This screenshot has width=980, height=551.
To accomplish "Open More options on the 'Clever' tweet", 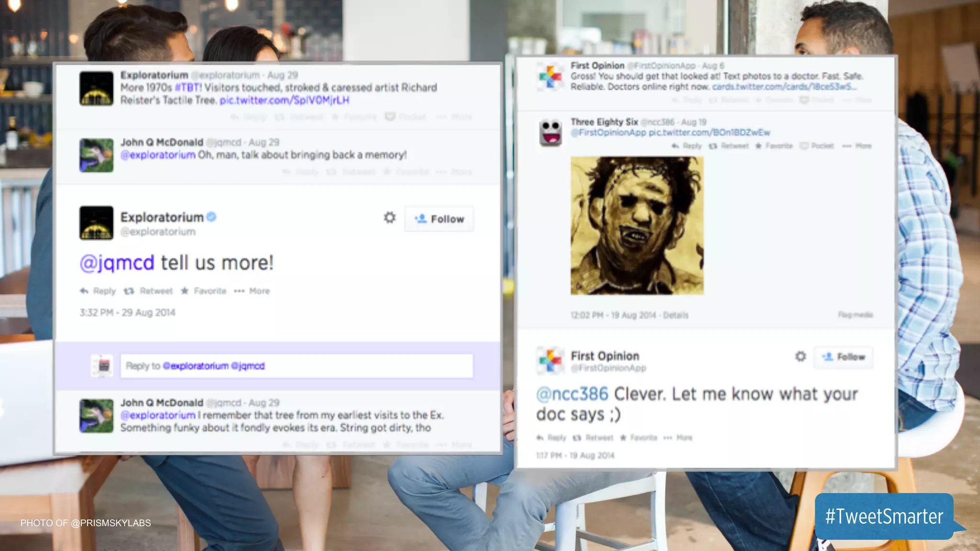I will pos(678,438).
